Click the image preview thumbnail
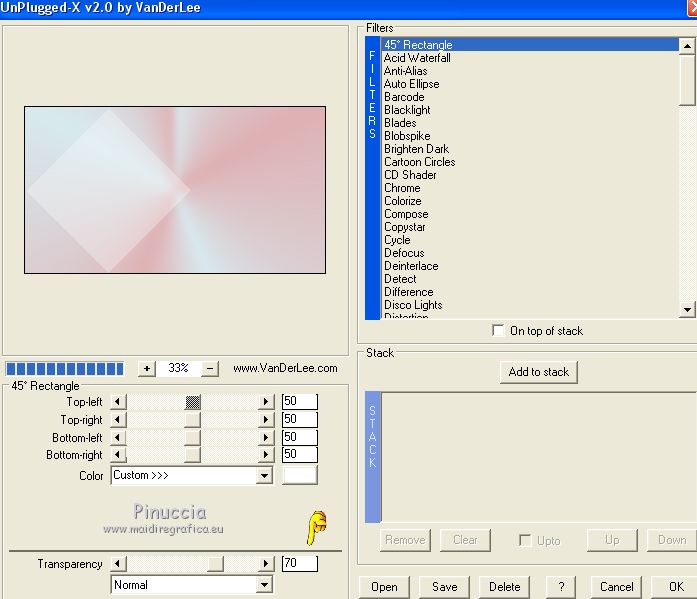The image size is (697, 599). (175, 190)
